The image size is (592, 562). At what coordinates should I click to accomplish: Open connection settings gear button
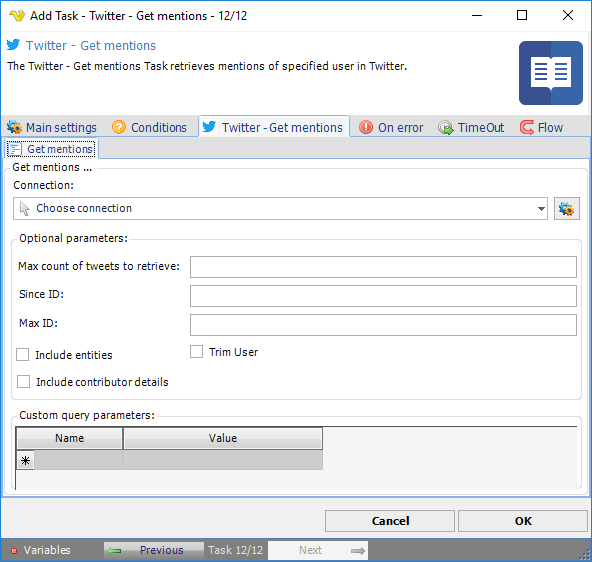tap(566, 208)
